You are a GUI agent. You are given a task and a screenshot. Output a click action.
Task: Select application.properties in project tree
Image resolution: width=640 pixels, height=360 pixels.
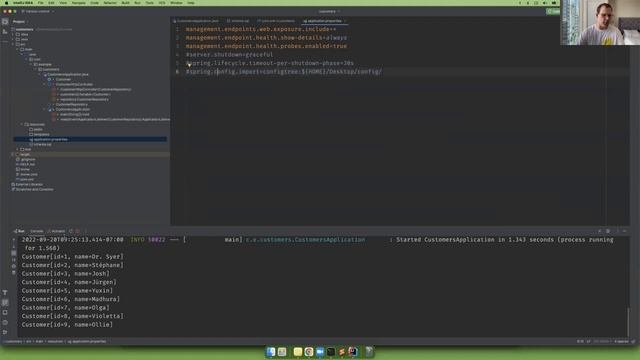pos(90,139)
